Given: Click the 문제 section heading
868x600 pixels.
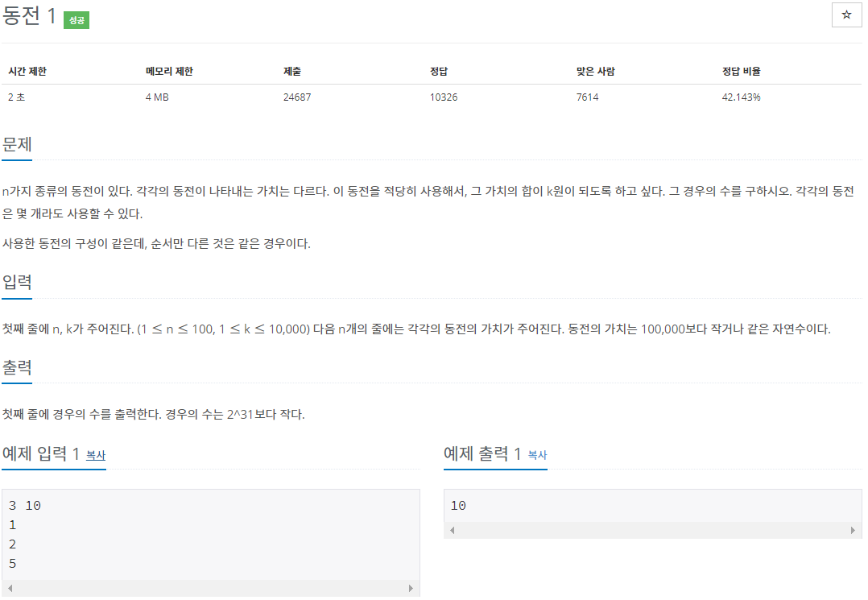Looking at the screenshot, I should (17, 144).
